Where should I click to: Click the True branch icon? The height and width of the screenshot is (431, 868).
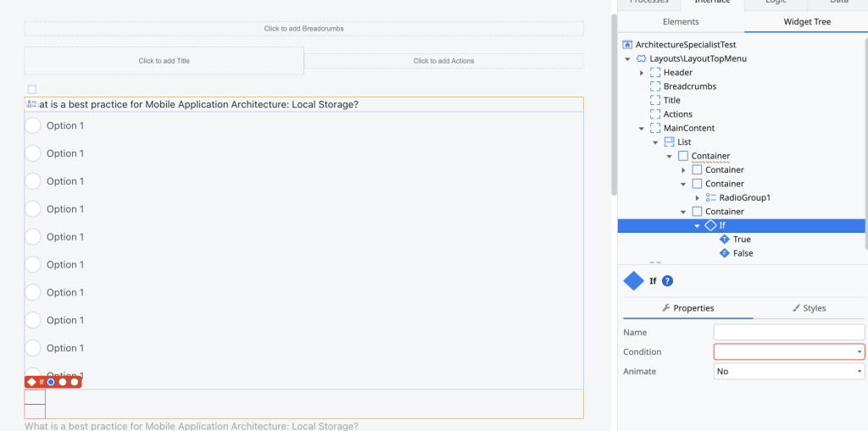pyautogui.click(x=724, y=240)
